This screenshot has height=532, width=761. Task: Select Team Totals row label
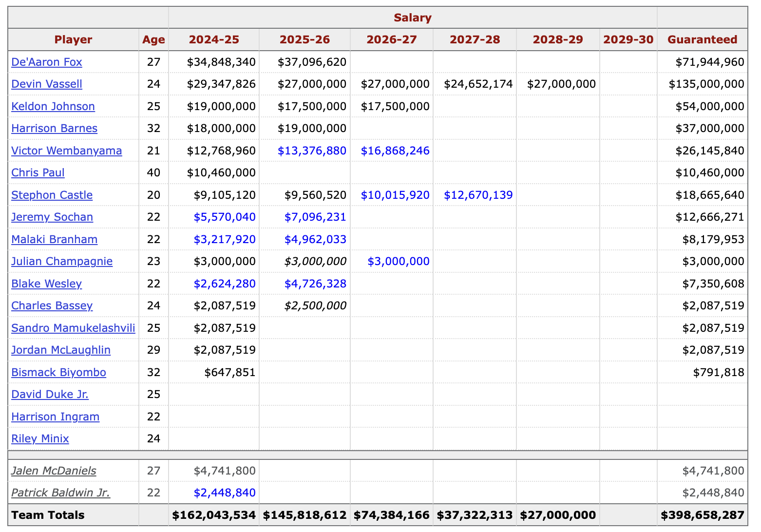(x=48, y=515)
